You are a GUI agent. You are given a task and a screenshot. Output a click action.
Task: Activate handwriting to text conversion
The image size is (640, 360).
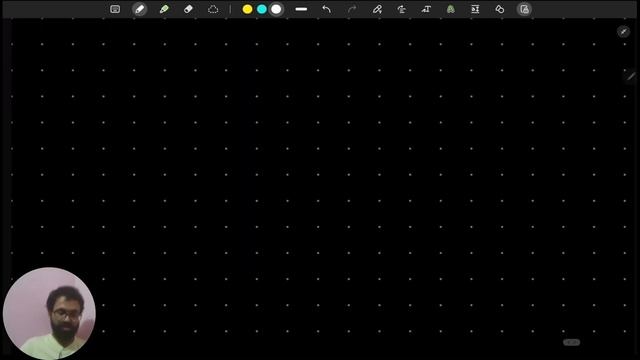[x=426, y=9]
